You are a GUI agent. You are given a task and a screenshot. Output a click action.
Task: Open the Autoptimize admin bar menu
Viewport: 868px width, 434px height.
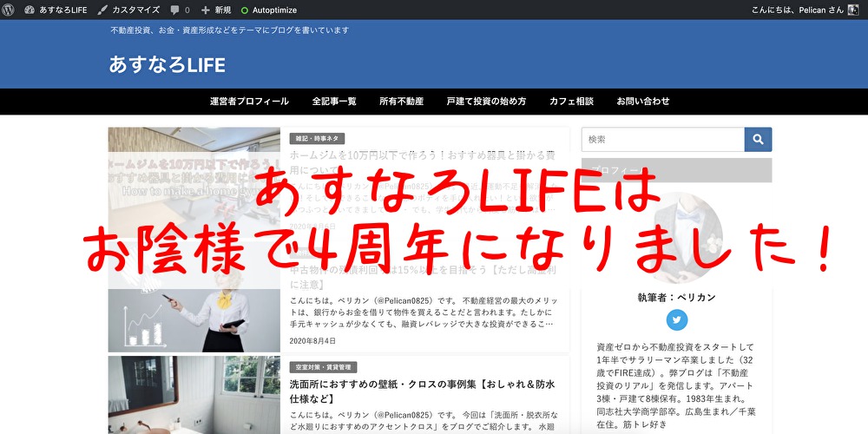pos(269,10)
